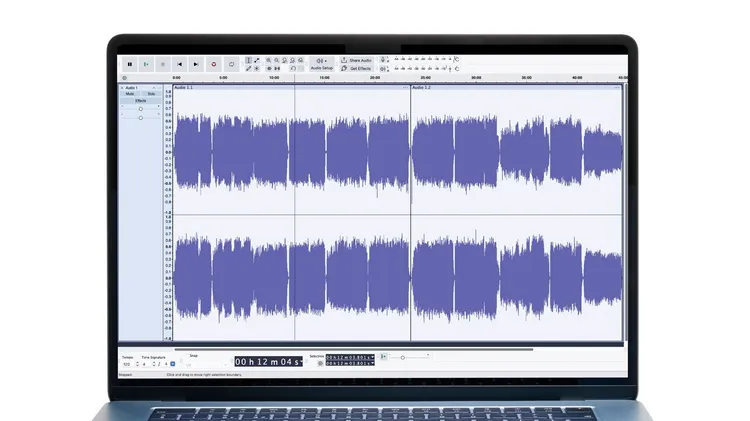Screen dimensions: 750x421
Task: Mute the Audio 1 track
Action: [x=130, y=94]
